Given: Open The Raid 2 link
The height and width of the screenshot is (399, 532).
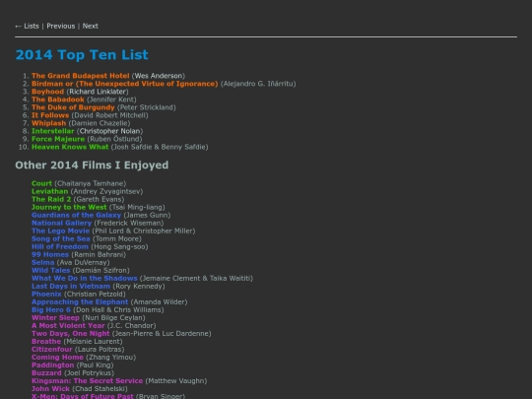Looking at the screenshot, I should coord(51,199).
